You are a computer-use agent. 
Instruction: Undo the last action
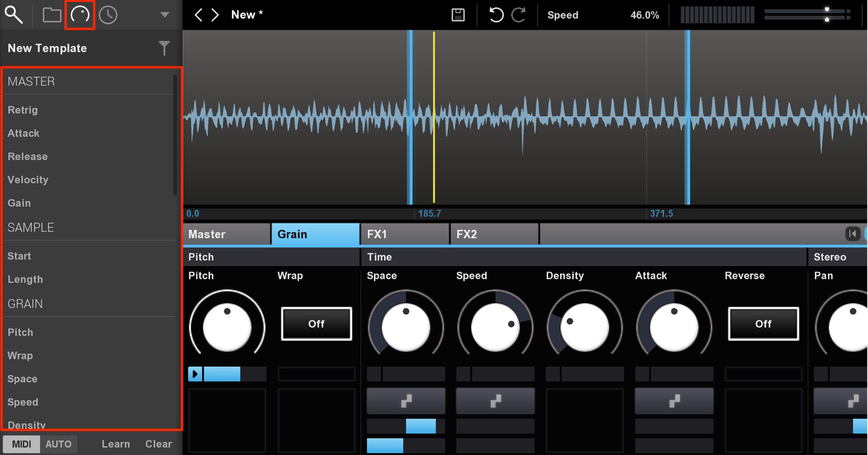coord(496,15)
